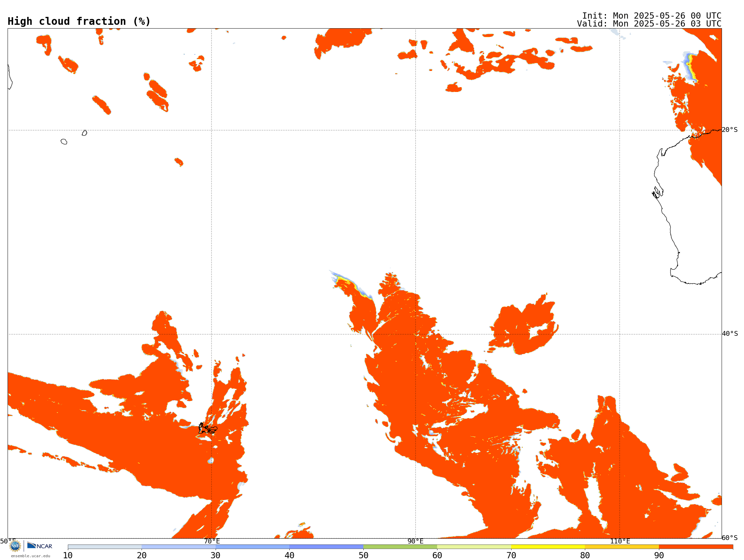Viewport: 744px width, 560px height.
Task: Click the 50–60 green colorbar segment
Action: [400, 547]
